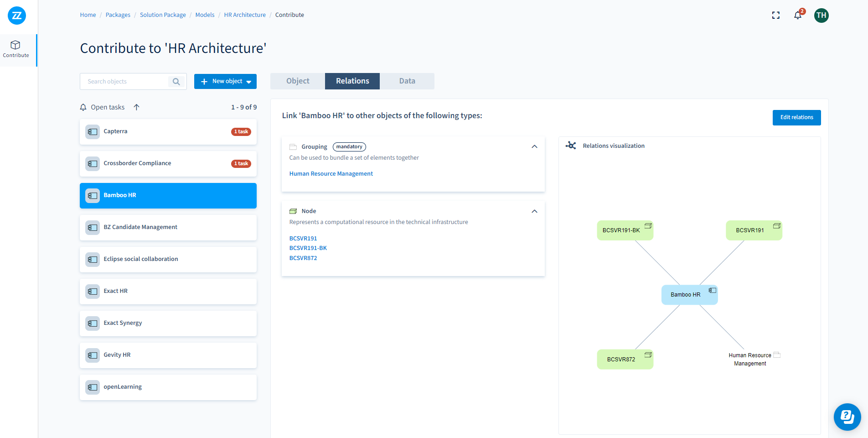Screen dimensions: 868x438
Task: Collapse the Grouping section chevron
Action: click(x=534, y=147)
